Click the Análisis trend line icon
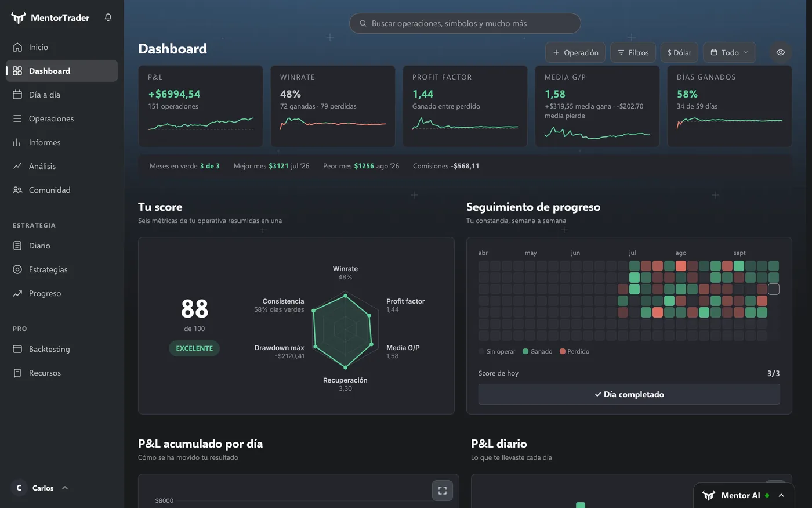The width and height of the screenshot is (812, 508). coord(17,166)
